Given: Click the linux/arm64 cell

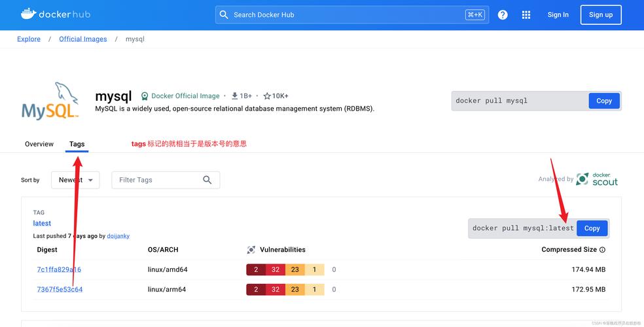Looking at the screenshot, I should coord(167,289).
